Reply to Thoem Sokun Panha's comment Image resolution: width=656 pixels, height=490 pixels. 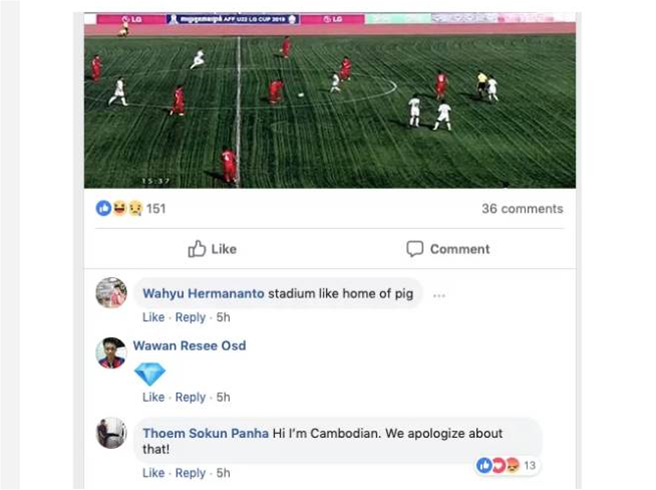190,473
